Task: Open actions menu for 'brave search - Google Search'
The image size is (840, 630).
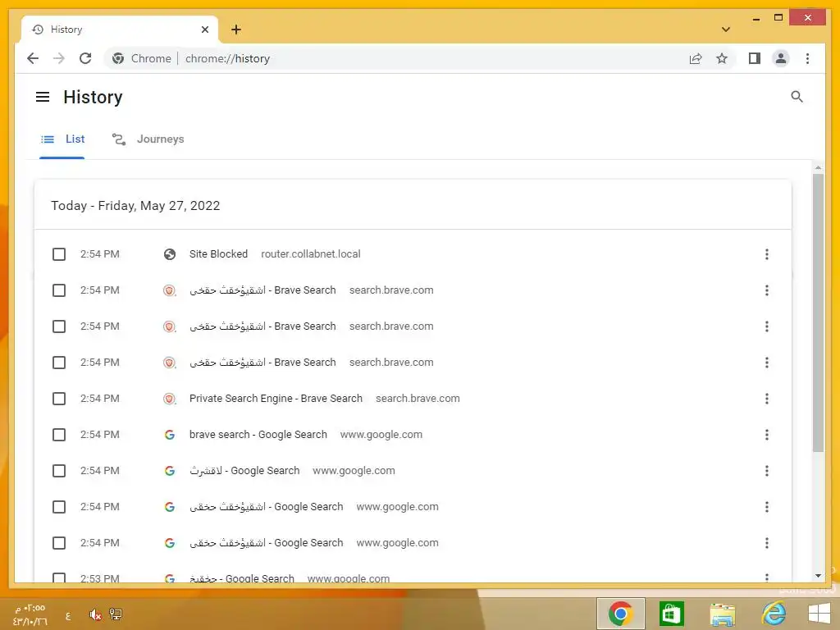Action: click(767, 435)
